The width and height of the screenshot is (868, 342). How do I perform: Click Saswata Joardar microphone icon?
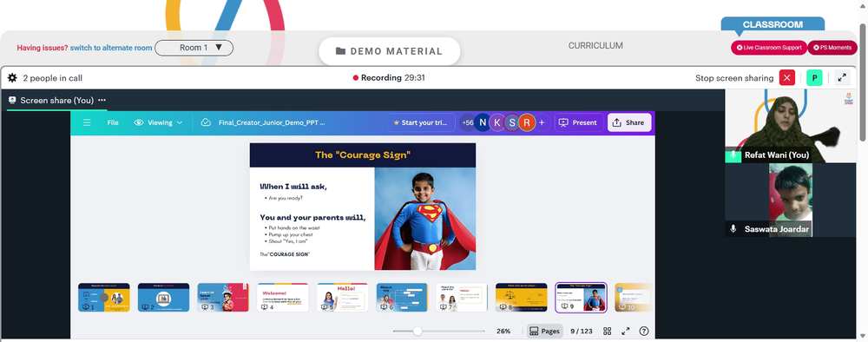coord(733,228)
